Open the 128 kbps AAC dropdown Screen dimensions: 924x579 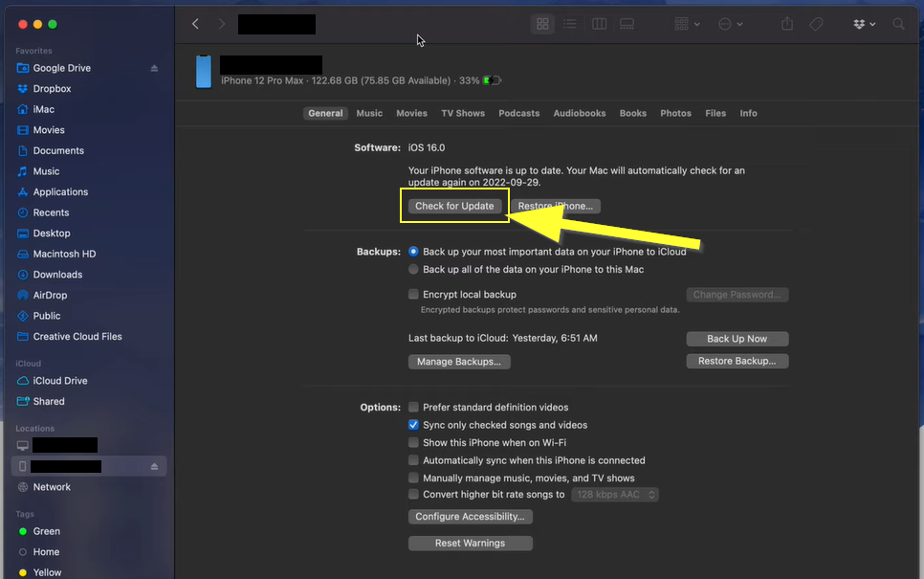[615, 495]
